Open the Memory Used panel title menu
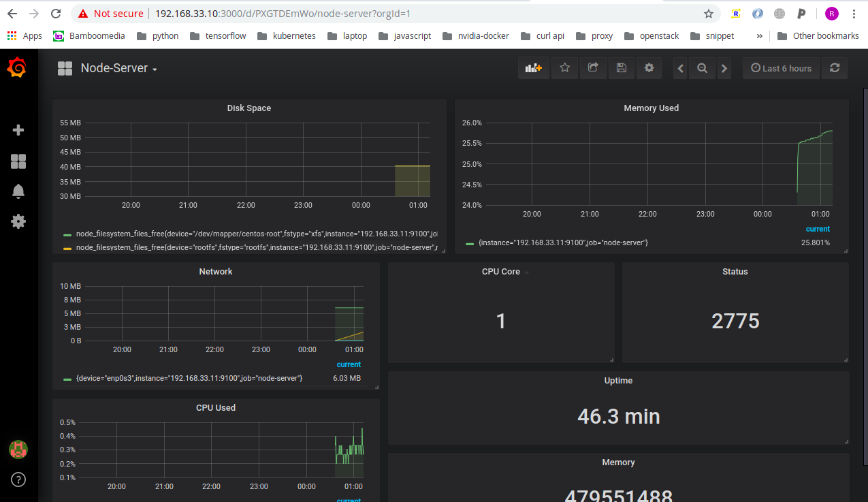The height and width of the screenshot is (502, 868). point(651,108)
